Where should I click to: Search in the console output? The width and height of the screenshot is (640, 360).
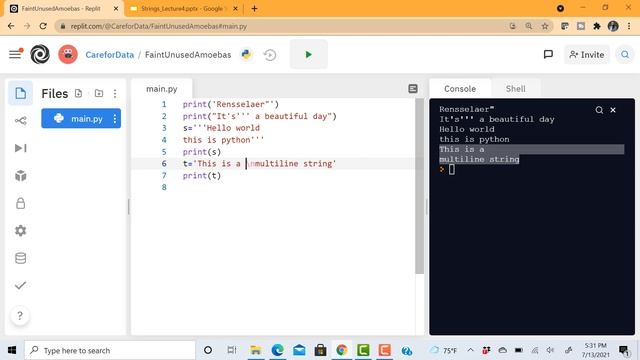599,110
